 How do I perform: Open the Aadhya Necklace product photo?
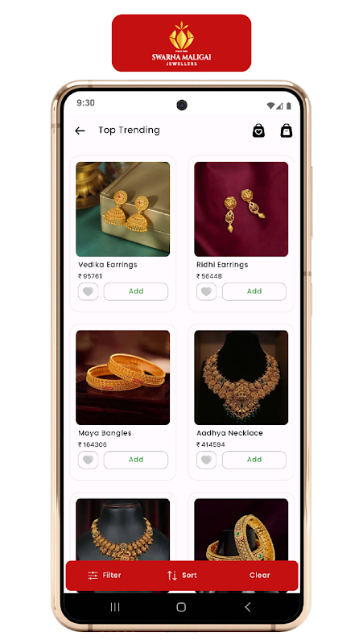point(241,378)
